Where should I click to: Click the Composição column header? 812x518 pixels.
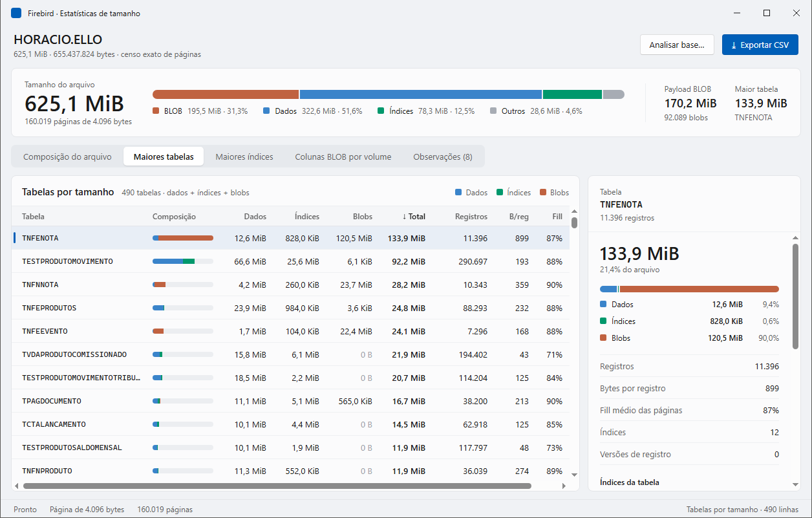point(174,217)
